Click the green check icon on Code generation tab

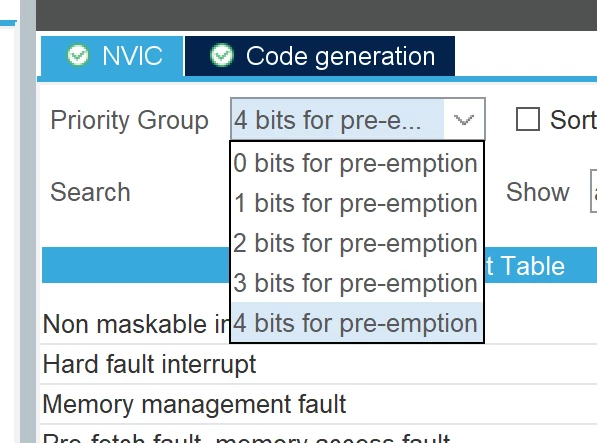point(222,56)
